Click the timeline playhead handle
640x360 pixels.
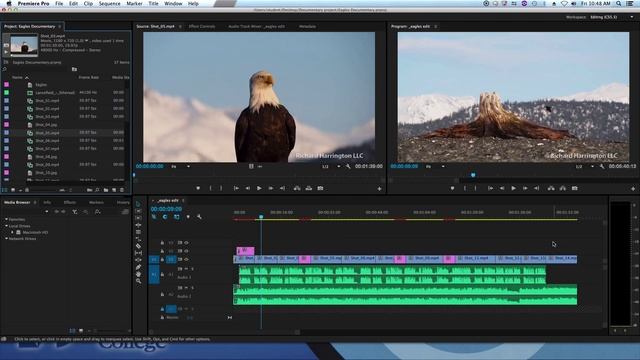pyautogui.click(x=261, y=216)
